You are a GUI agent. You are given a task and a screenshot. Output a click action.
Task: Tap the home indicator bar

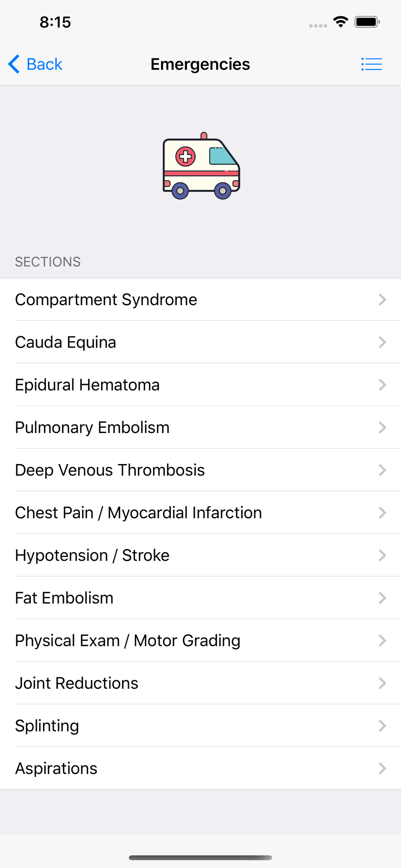click(x=200, y=858)
